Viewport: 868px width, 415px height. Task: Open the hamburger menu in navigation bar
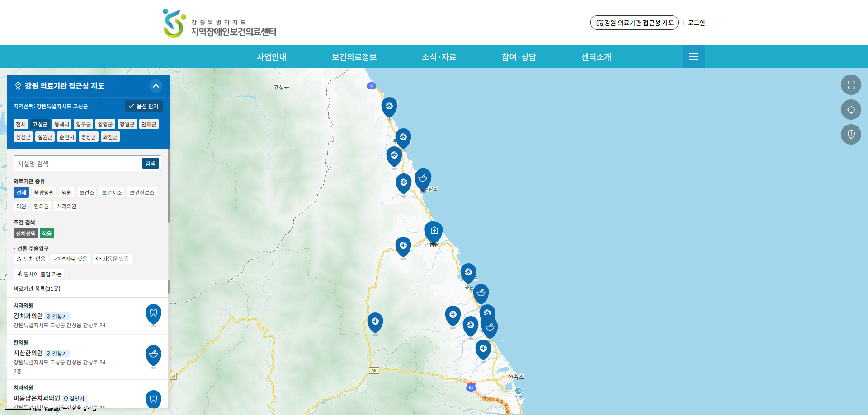tap(693, 56)
